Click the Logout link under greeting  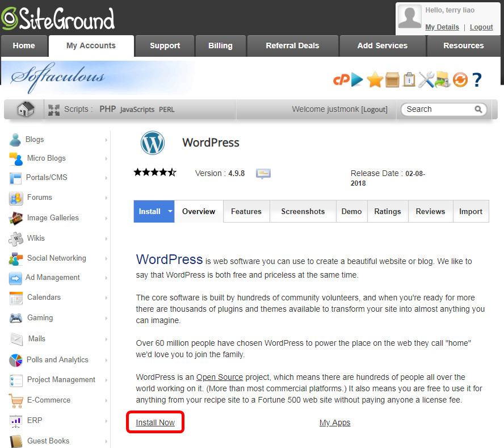(481, 27)
